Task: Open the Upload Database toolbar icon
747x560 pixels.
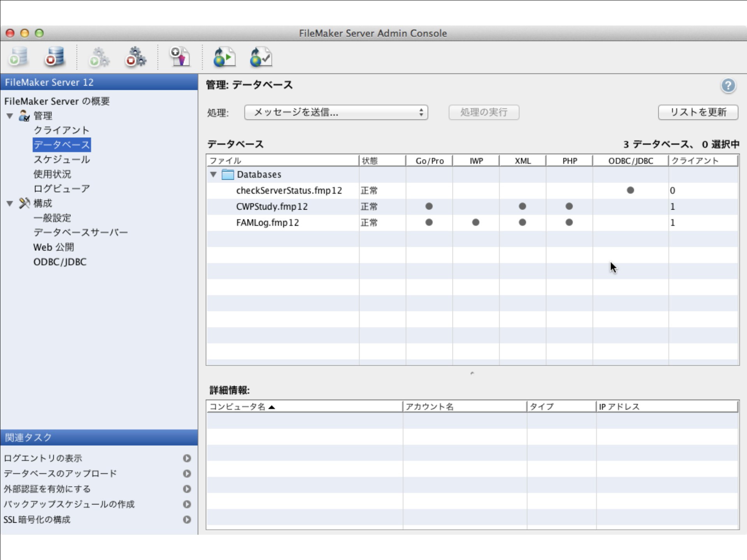Action: [x=180, y=57]
